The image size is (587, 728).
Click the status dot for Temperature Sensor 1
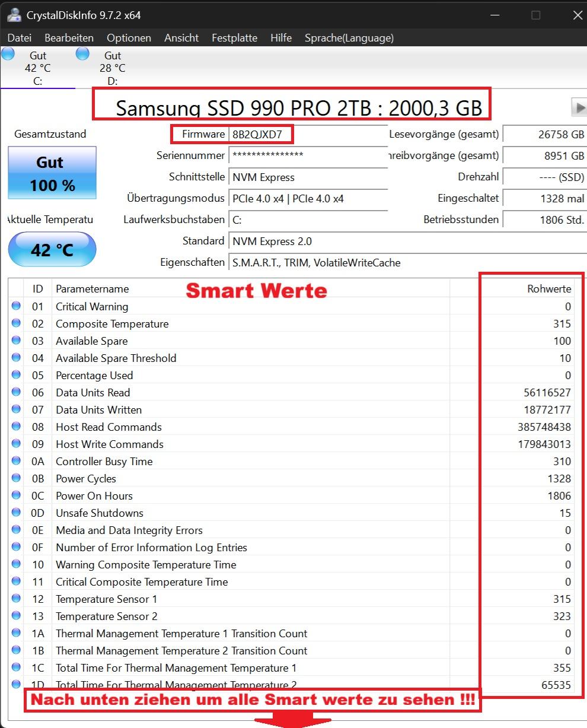[x=16, y=599]
